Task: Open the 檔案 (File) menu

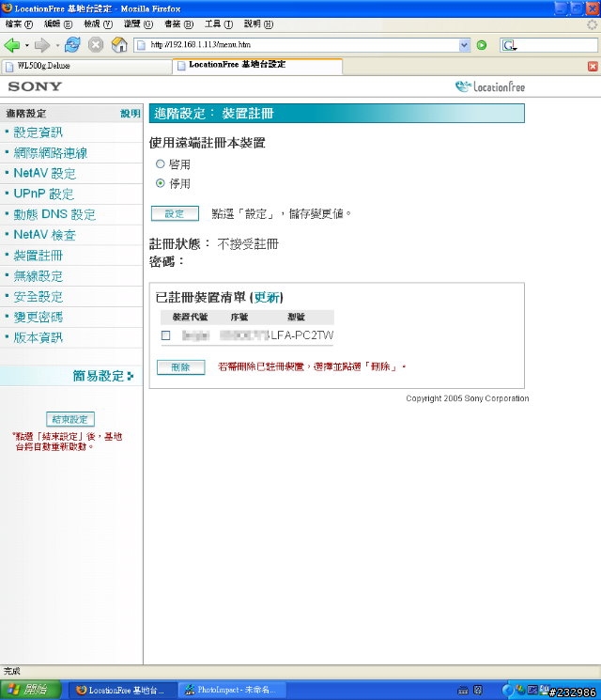Action: click(19, 24)
